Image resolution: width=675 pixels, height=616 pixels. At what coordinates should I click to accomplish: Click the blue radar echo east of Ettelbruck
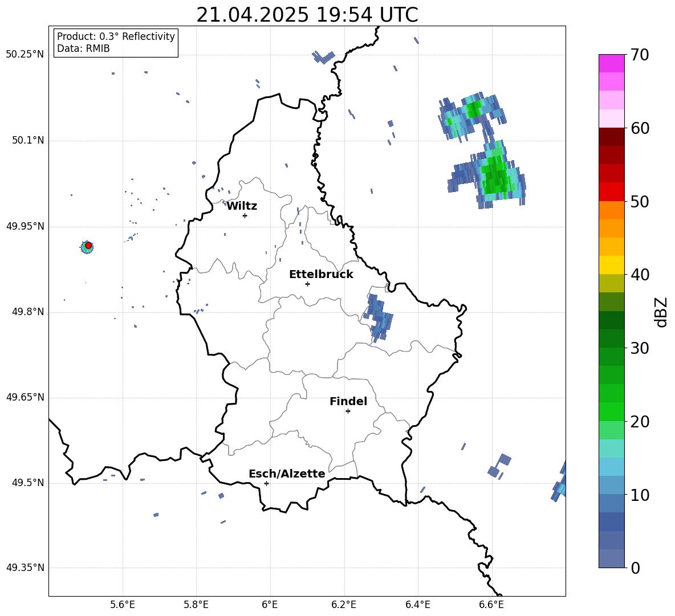(x=379, y=318)
